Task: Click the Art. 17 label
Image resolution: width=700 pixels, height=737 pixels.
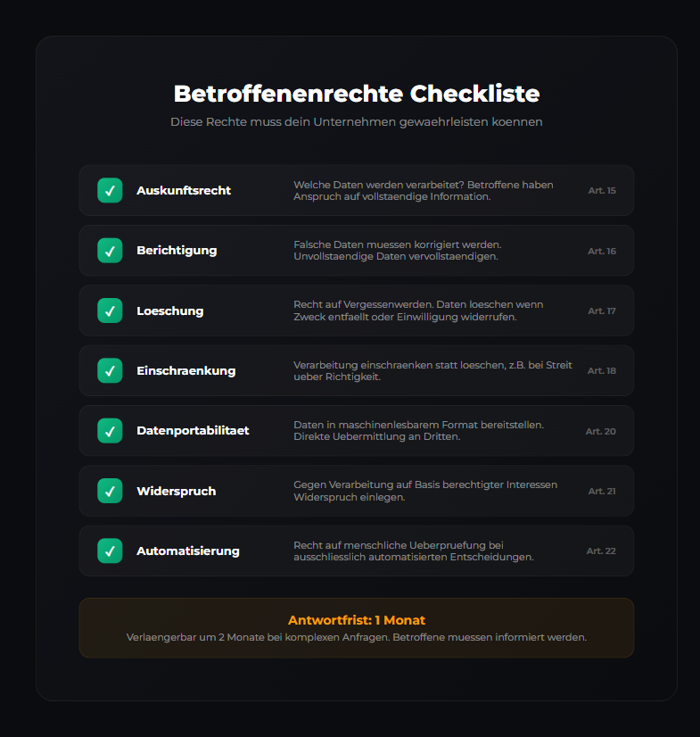Action: (x=602, y=311)
